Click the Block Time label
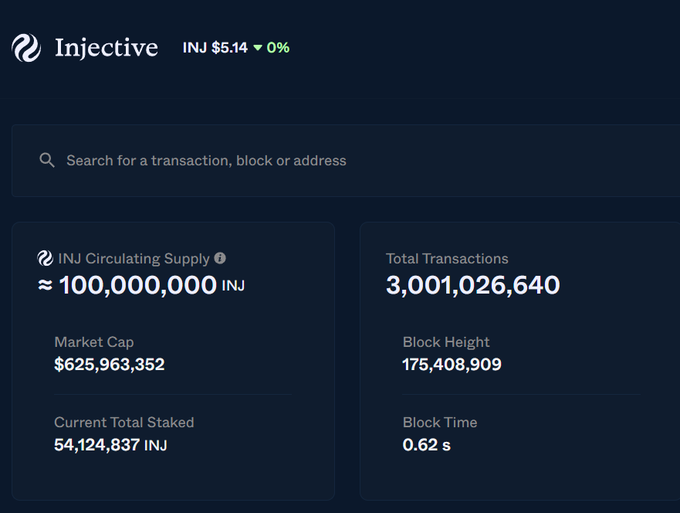This screenshot has height=513, width=680. (x=440, y=422)
